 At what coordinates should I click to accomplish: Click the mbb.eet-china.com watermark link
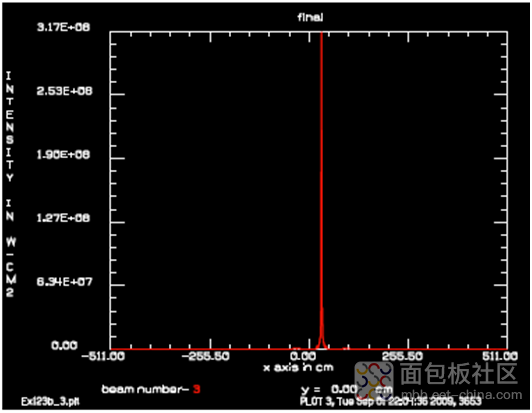[461, 395]
